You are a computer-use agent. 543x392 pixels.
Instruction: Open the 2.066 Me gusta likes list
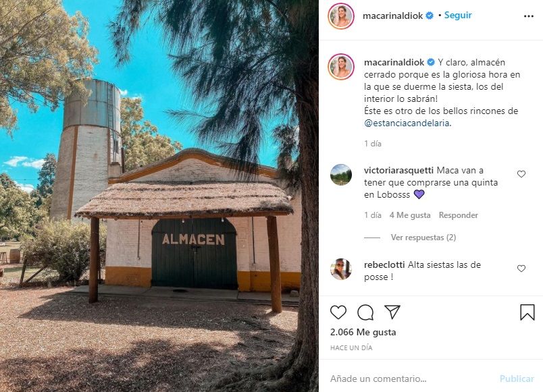363,332
